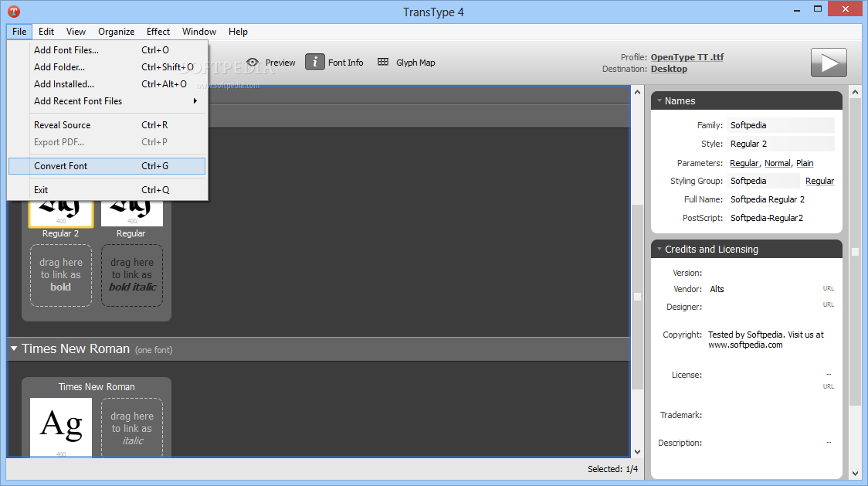Choose Add Folder menu entry
Screen dimensions: 868x486
pos(107,67)
